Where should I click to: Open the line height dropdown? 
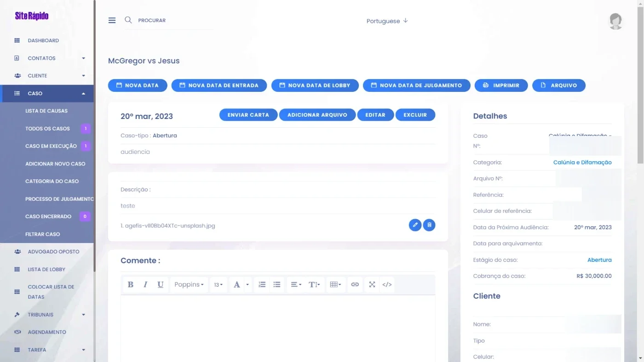pyautogui.click(x=315, y=284)
